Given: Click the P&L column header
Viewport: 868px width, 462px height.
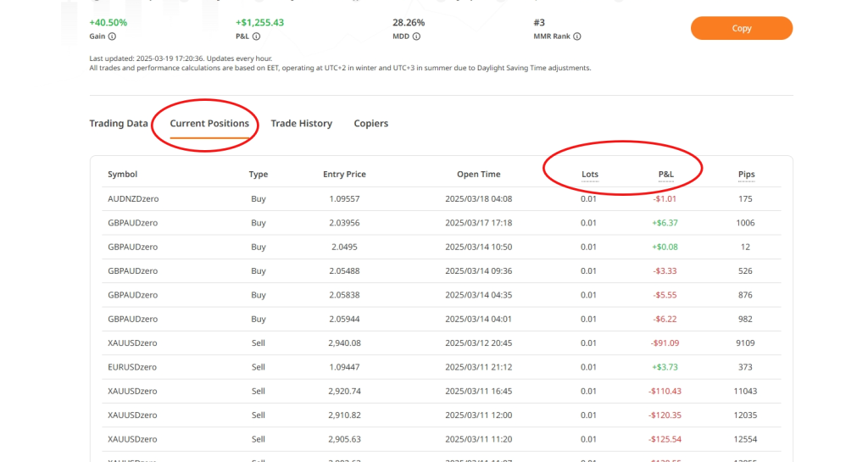Looking at the screenshot, I should [665, 175].
